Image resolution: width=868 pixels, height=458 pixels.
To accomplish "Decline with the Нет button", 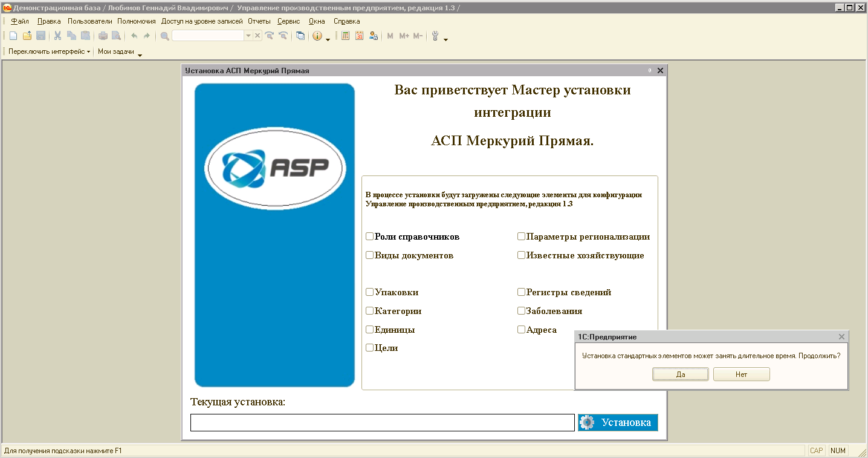I will coord(742,375).
